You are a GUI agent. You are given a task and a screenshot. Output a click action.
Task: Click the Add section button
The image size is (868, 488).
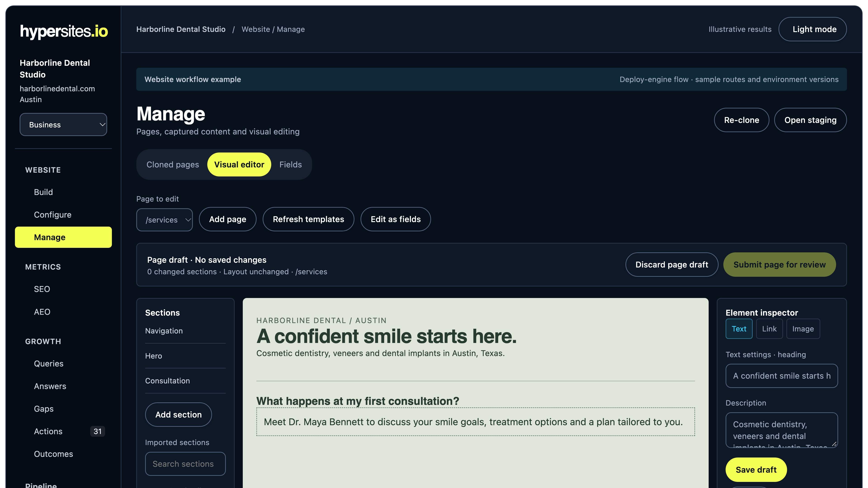point(178,415)
